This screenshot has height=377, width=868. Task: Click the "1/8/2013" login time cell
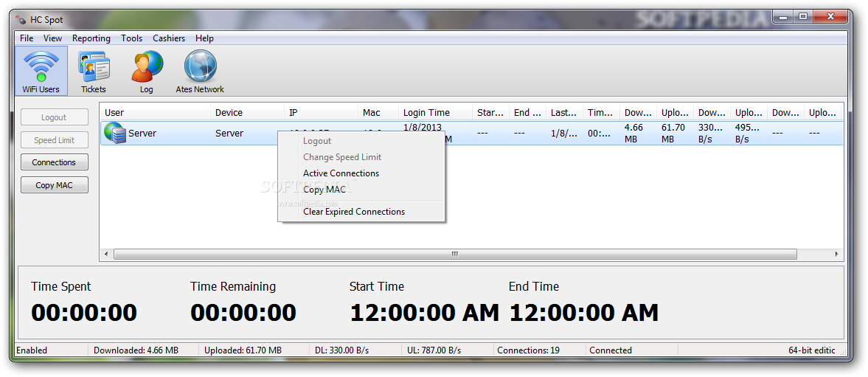pyautogui.click(x=423, y=128)
